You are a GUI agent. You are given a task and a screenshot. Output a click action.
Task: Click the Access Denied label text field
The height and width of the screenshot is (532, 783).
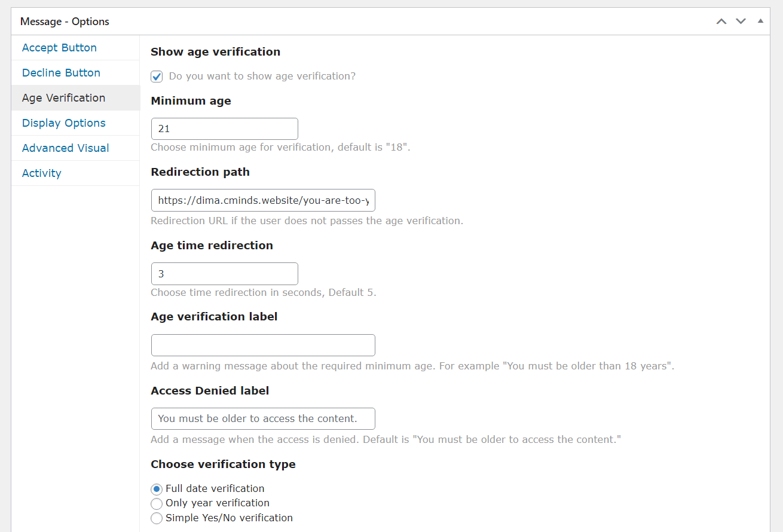click(263, 418)
